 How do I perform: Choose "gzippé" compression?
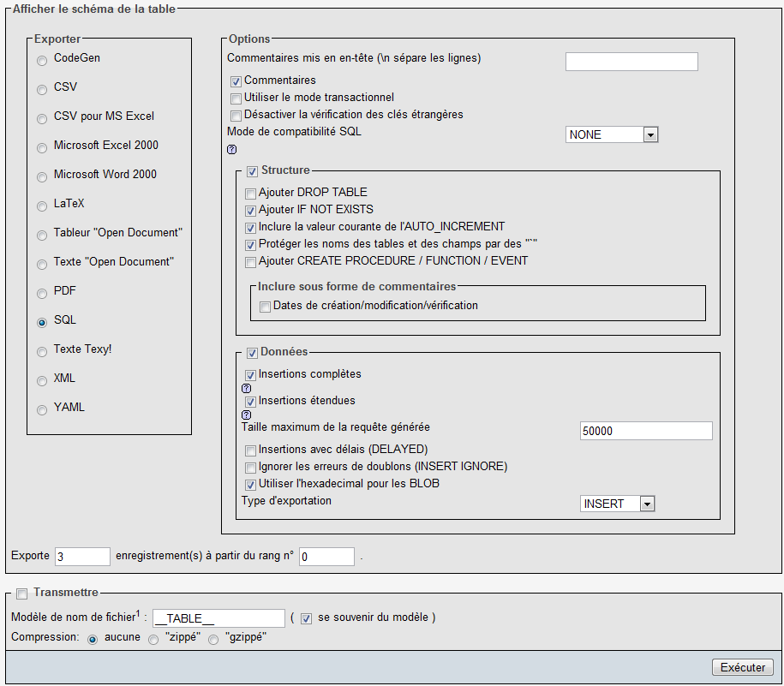[212, 638]
